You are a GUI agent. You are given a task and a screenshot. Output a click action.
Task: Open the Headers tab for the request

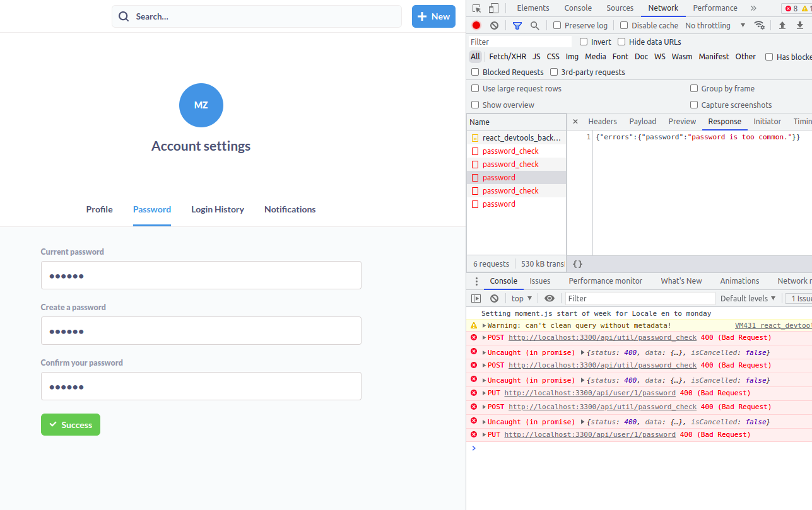pos(603,121)
